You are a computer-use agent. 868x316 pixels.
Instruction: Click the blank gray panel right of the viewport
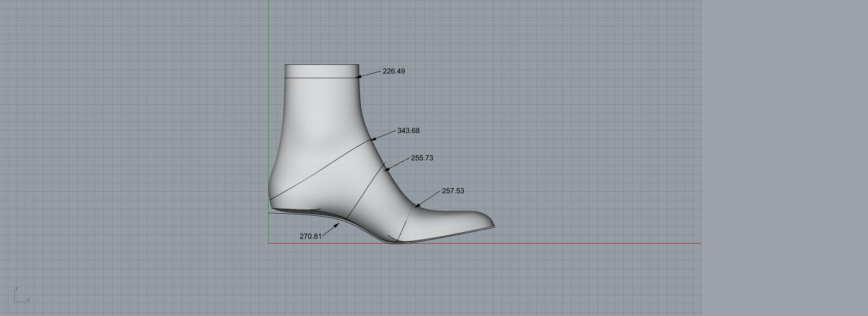pos(785,158)
